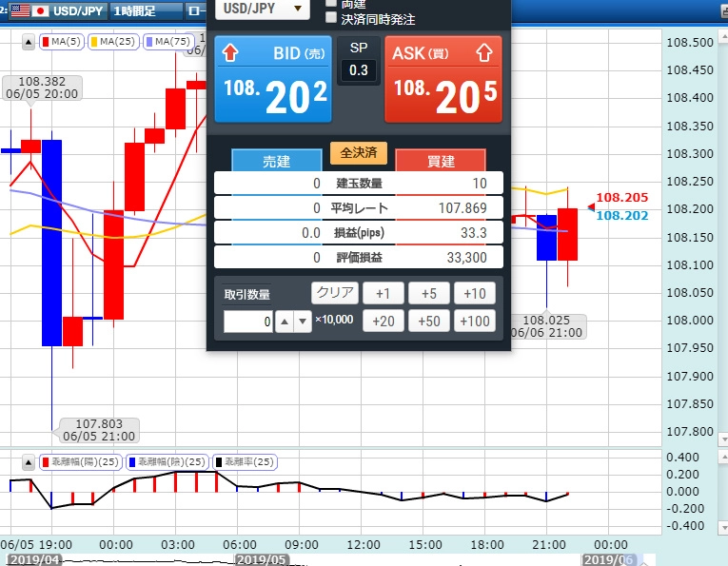Open the USD/JPY currency pair dropdown
Screen dimensions: 728x566
pos(263,9)
